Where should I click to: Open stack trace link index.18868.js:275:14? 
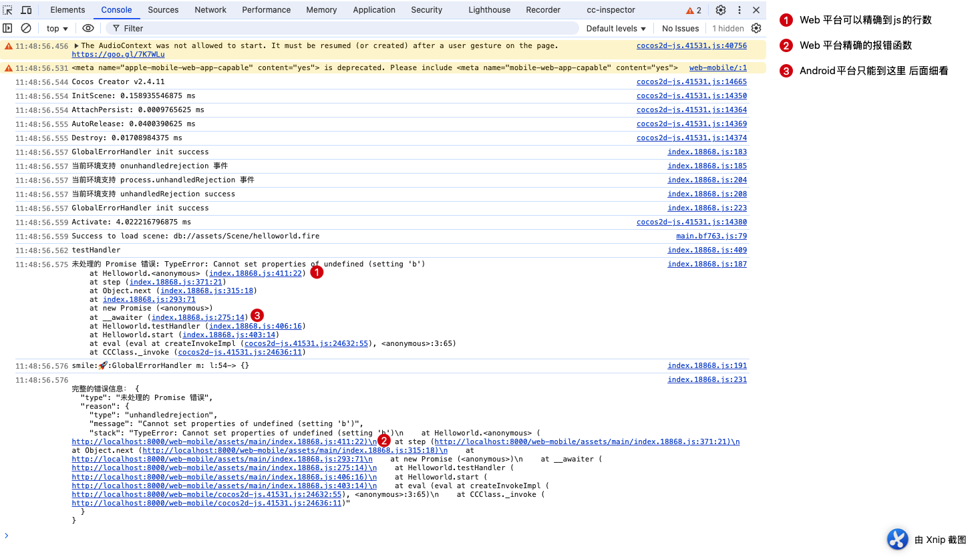point(198,318)
